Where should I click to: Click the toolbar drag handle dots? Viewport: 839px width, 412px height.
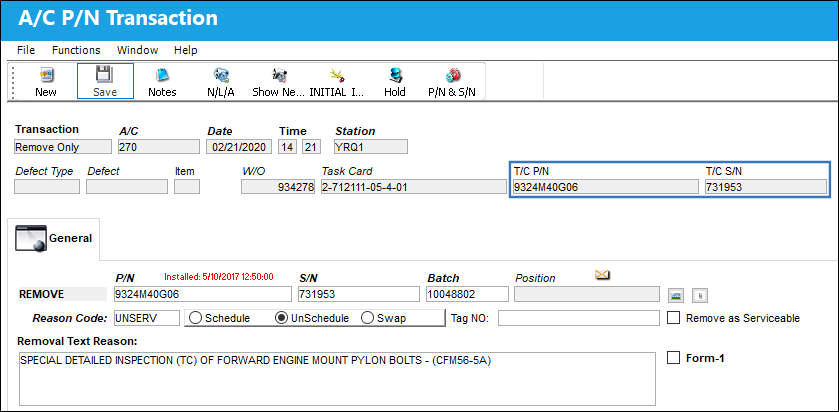click(13, 81)
